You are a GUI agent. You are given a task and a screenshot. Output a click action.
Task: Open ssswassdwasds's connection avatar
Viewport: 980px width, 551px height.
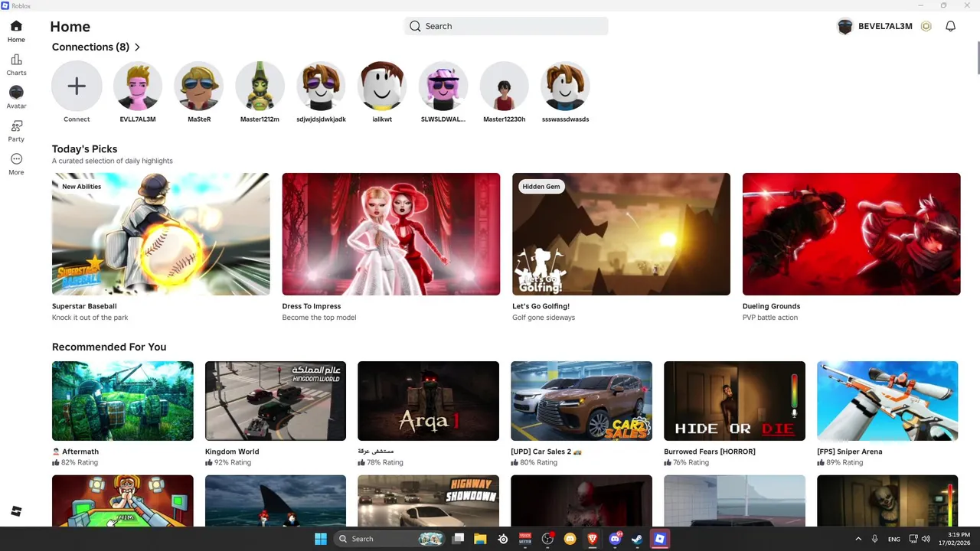(x=565, y=86)
